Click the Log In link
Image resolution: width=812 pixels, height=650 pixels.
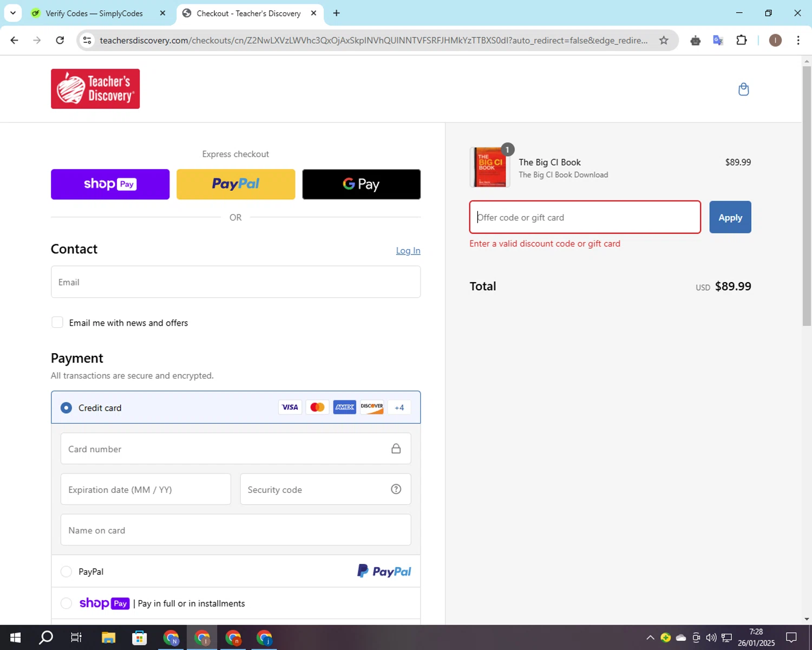(x=408, y=250)
